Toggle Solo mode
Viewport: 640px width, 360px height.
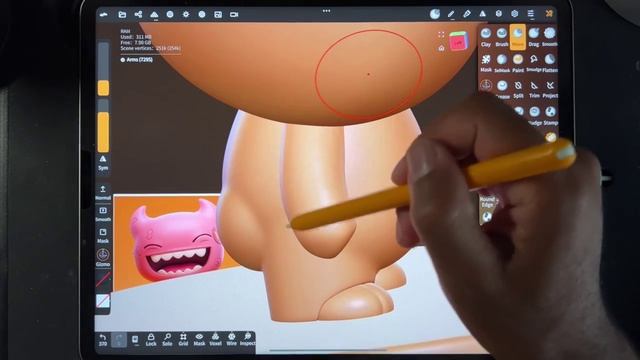[x=167, y=339]
